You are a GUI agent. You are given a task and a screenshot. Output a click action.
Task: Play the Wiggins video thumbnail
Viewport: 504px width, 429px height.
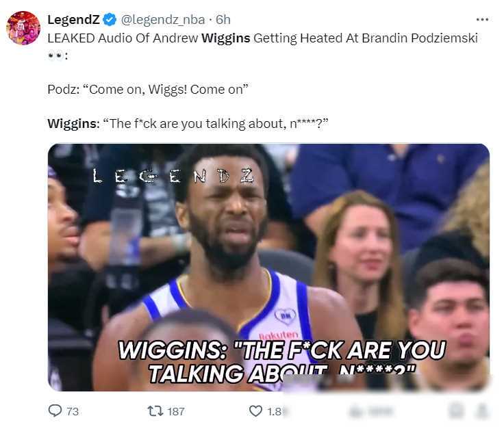click(x=268, y=267)
